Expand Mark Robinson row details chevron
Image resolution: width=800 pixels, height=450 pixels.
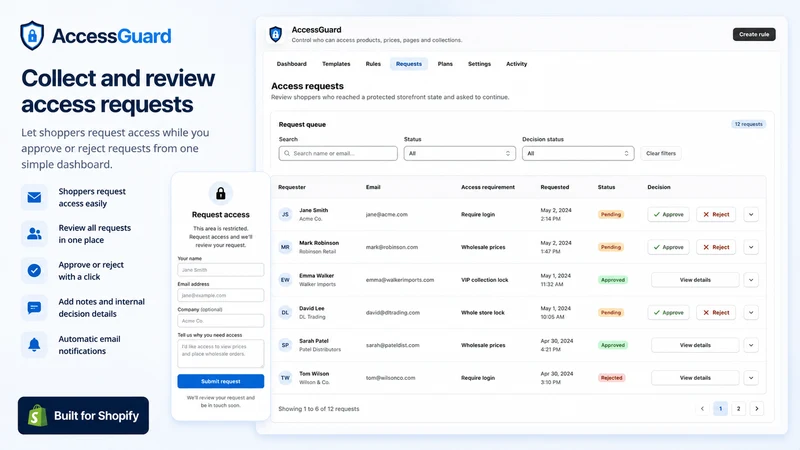(x=751, y=247)
